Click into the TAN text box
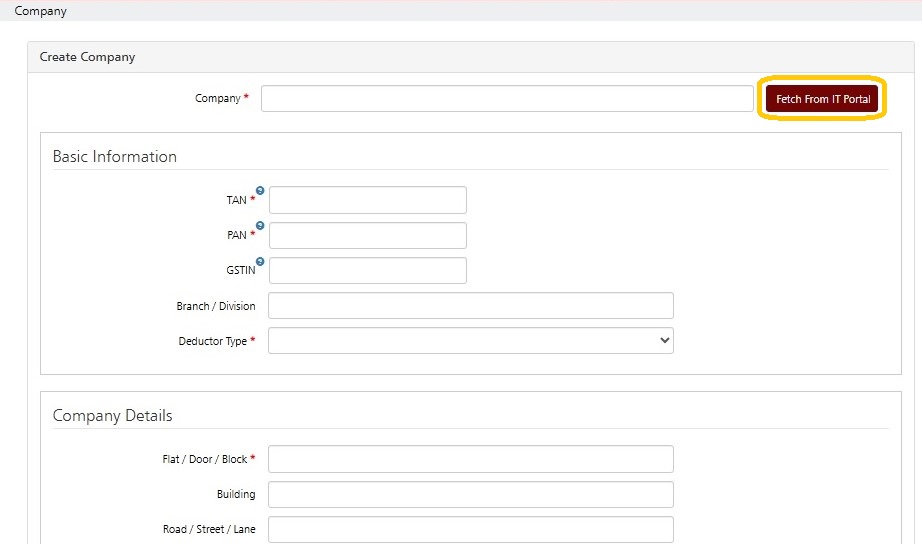 [367, 200]
